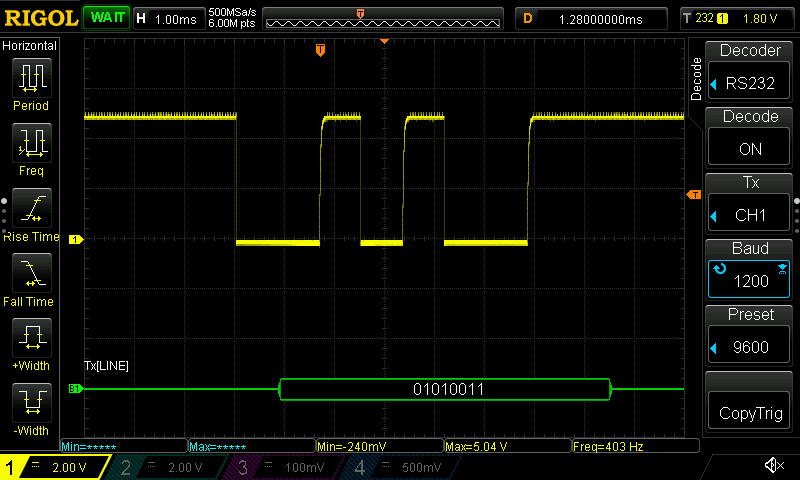Select channel 2 tab
This screenshot has width=800, height=480.
[x=167, y=467]
